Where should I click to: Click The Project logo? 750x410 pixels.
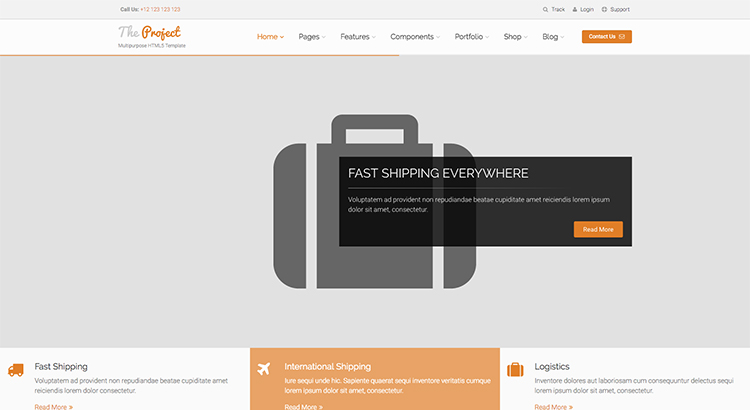click(x=150, y=32)
